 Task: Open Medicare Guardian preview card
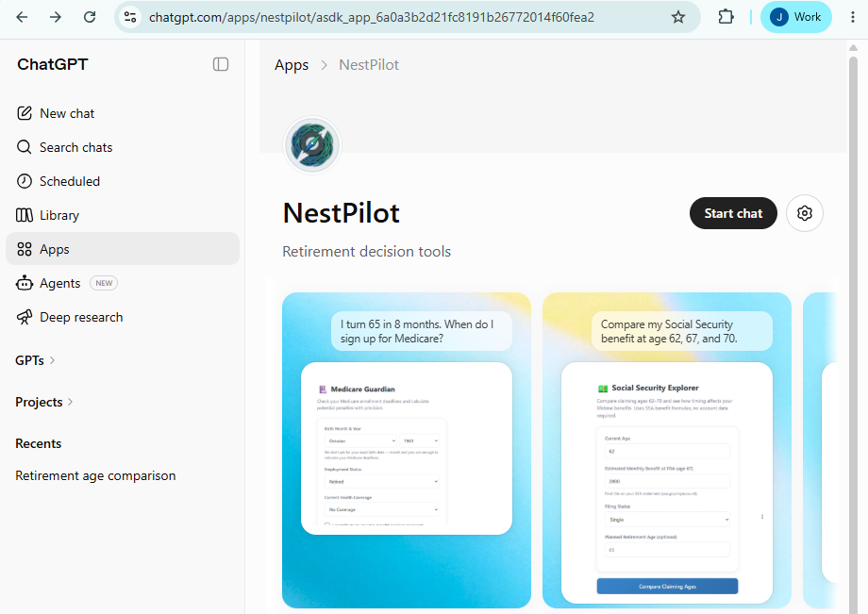[x=407, y=450]
